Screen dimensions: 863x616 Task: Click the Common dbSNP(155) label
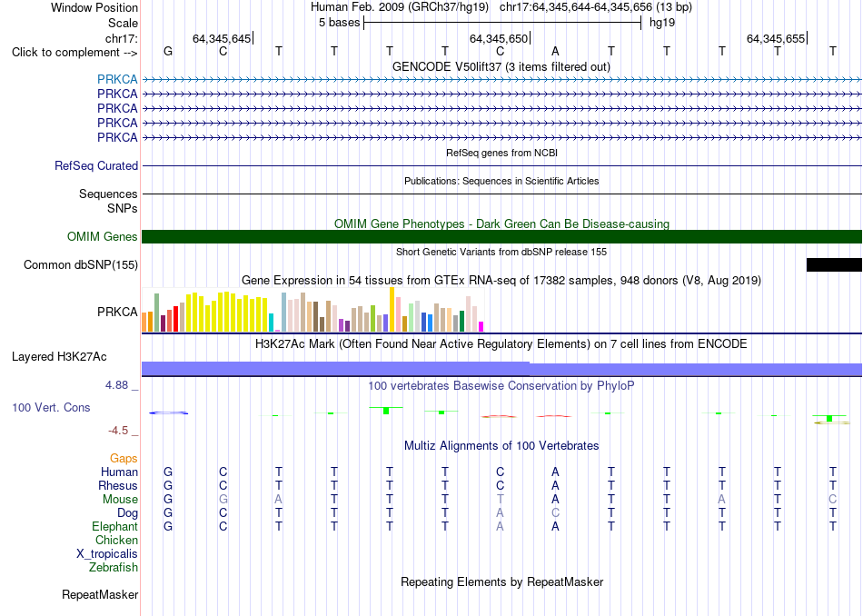point(81,264)
